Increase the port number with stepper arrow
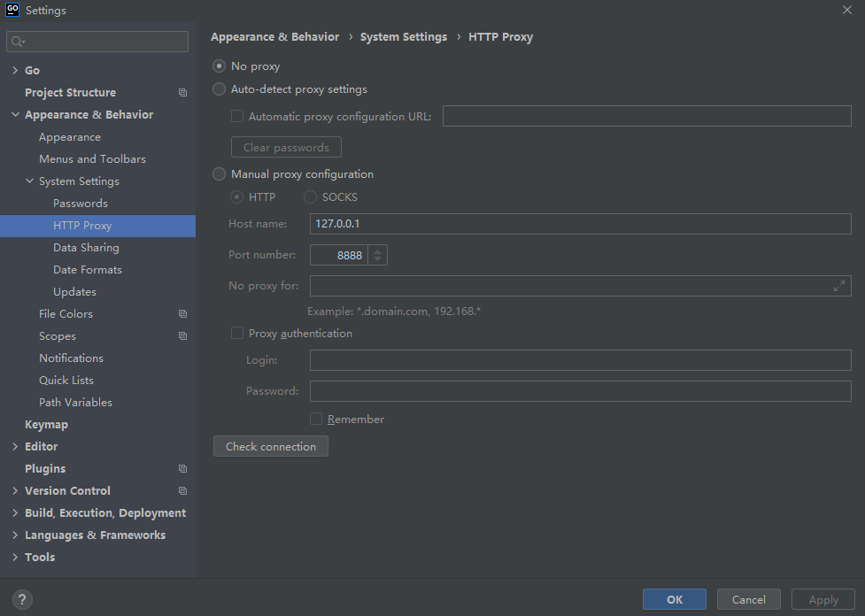This screenshot has width=865, height=616. [378, 250]
